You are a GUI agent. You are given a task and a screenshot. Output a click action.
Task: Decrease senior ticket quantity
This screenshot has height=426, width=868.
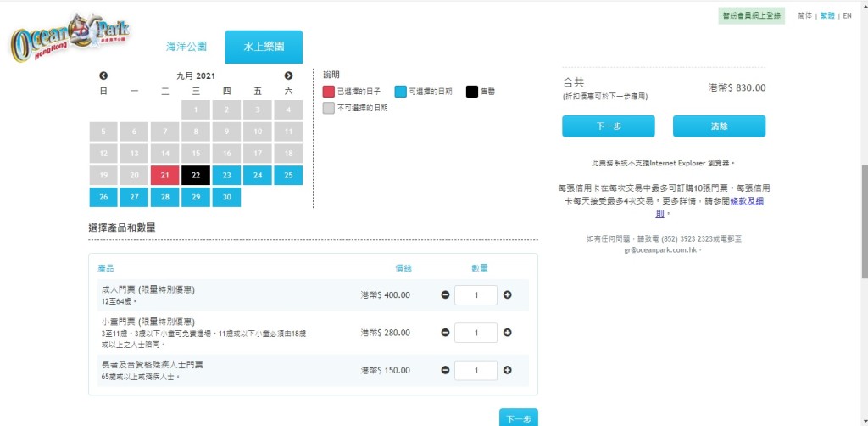click(x=446, y=370)
